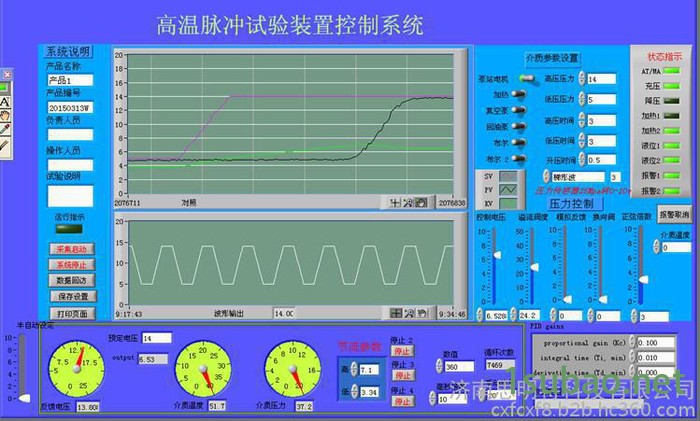This screenshot has height=421, width=700.
Task: Click the 数据回访 data review button
Action: (71, 280)
